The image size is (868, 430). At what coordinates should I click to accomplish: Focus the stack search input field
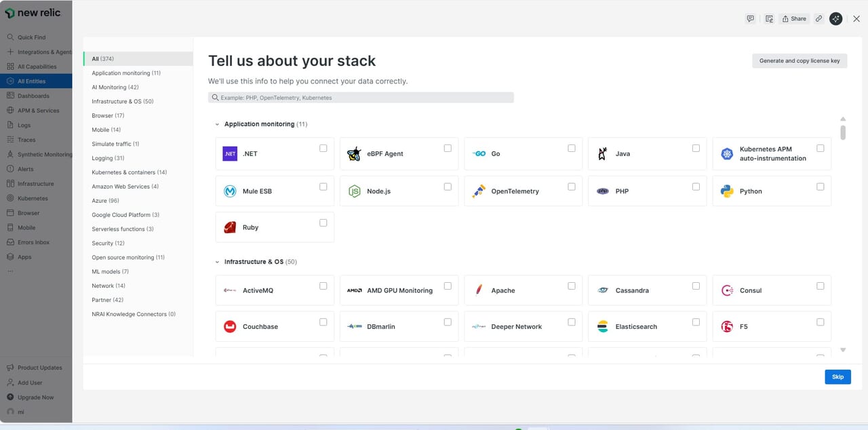coord(361,98)
